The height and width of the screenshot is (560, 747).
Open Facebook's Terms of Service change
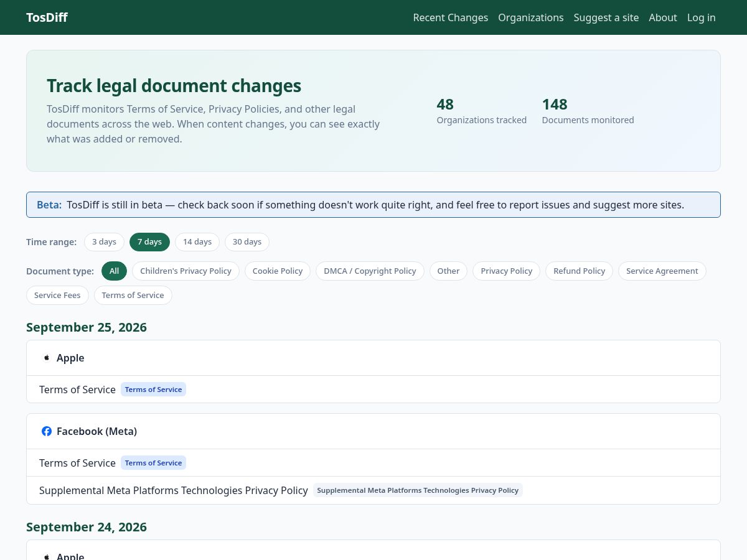[77, 463]
